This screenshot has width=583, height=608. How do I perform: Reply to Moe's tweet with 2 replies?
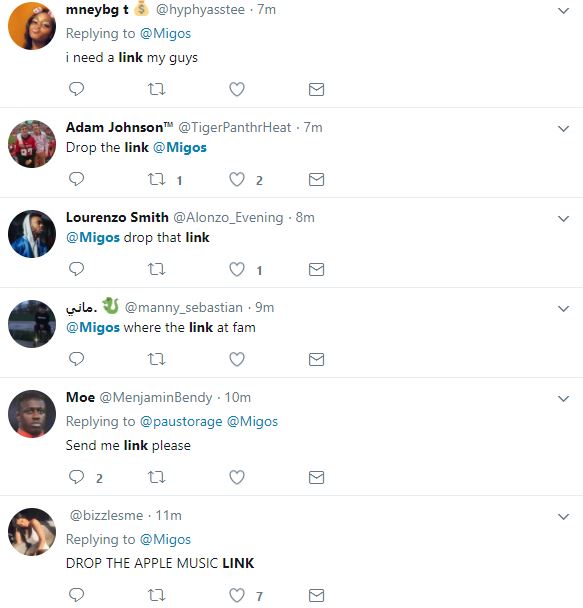pyautogui.click(x=76, y=477)
